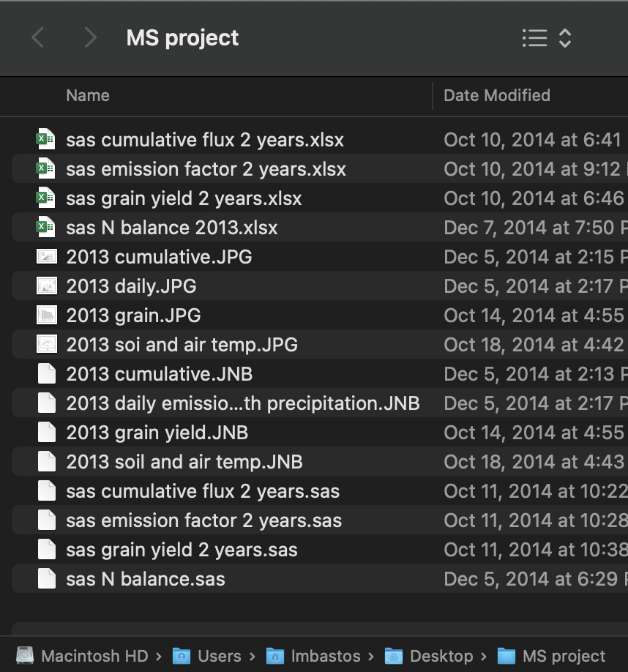Select Excel icon for sas cumulative flux 2 years.xlsx
Viewport: 628px width, 672px height.
46,140
